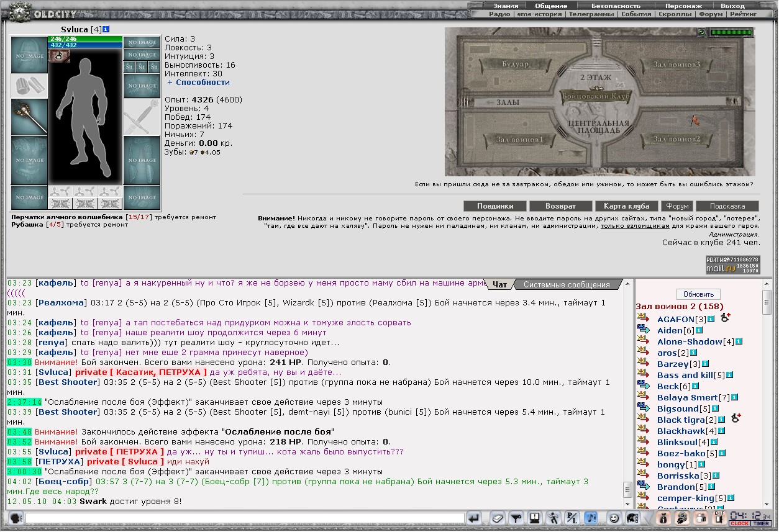Open sms-история in the top submenu

pyautogui.click(x=539, y=14)
